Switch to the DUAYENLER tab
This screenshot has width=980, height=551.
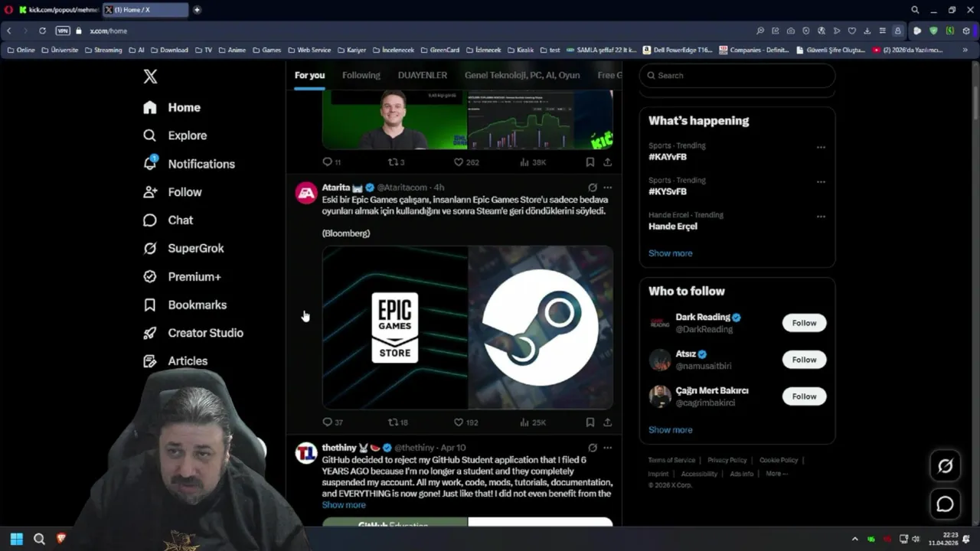(x=422, y=75)
